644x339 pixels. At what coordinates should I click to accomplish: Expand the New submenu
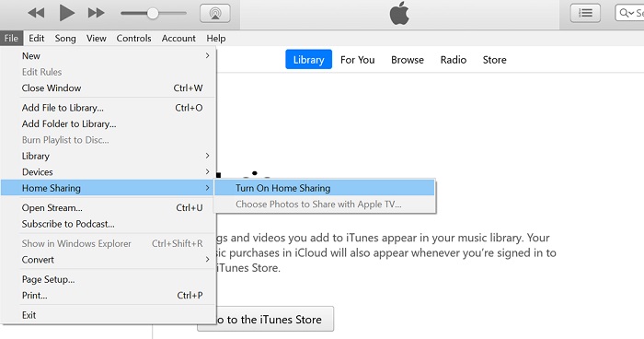point(109,56)
